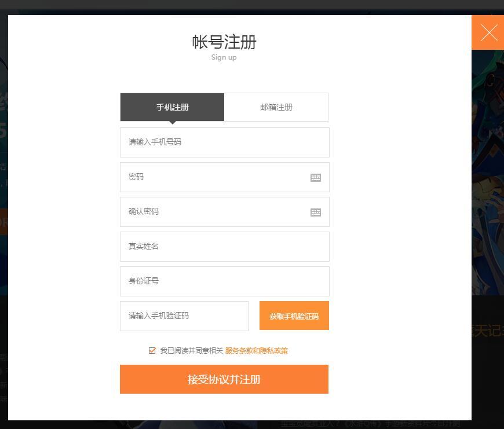504x429 pixels.
Task: Click the 获取手机验证码 button
Action: pos(294,316)
